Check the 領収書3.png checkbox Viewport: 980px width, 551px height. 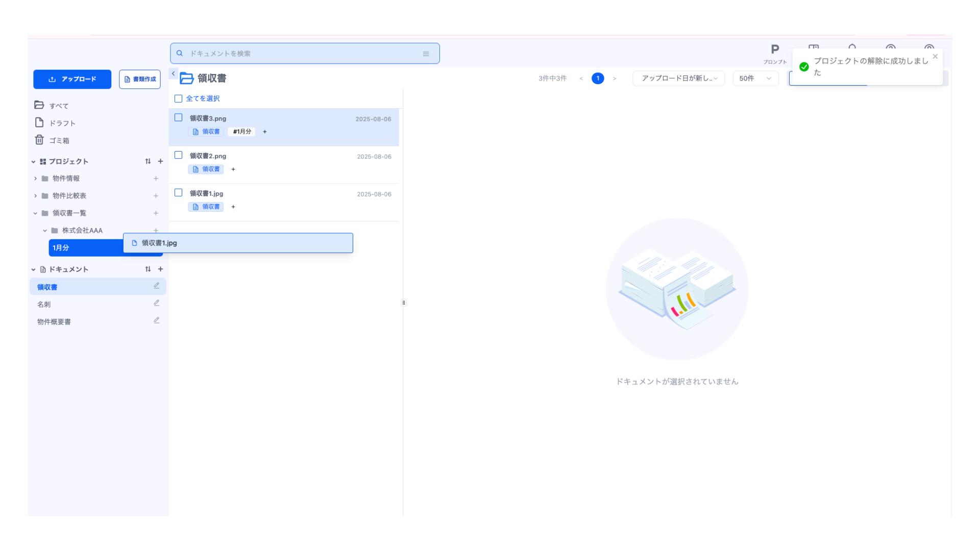pos(178,117)
